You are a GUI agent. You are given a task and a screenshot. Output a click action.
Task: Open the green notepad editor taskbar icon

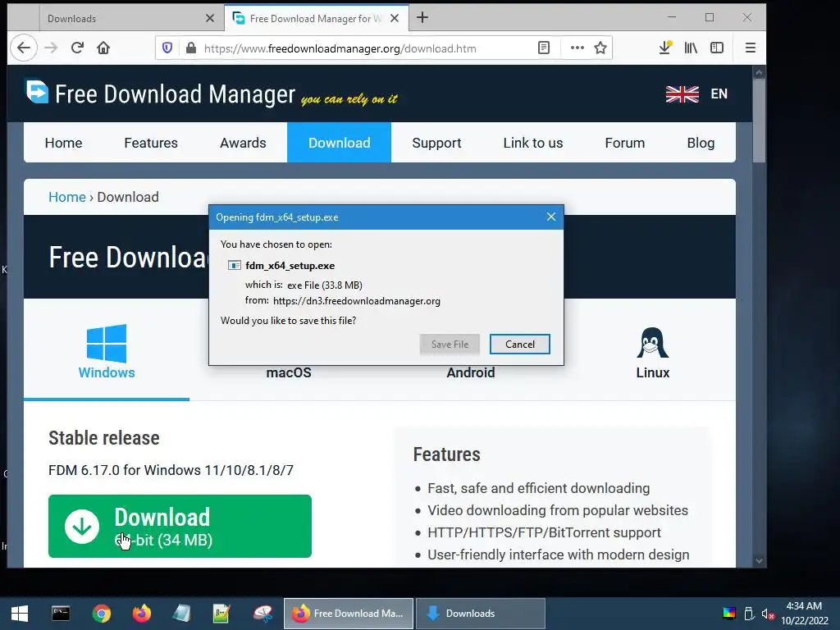[x=221, y=614]
